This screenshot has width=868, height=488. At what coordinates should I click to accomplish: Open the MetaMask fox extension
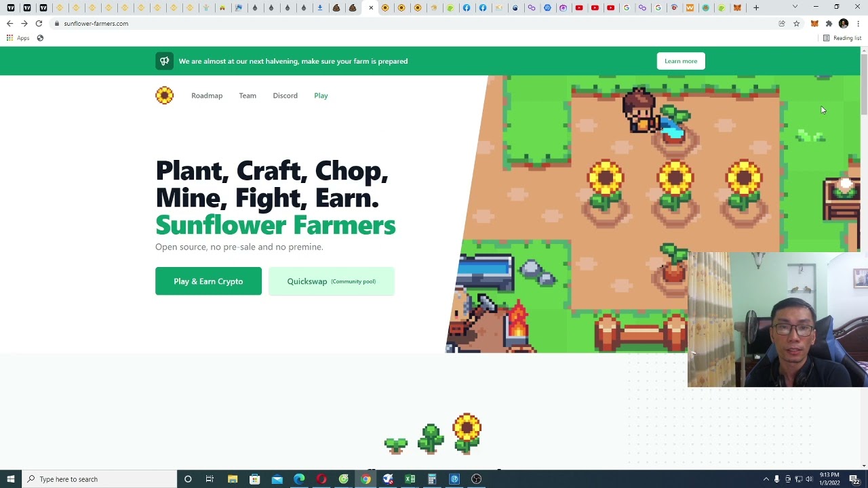(814, 24)
